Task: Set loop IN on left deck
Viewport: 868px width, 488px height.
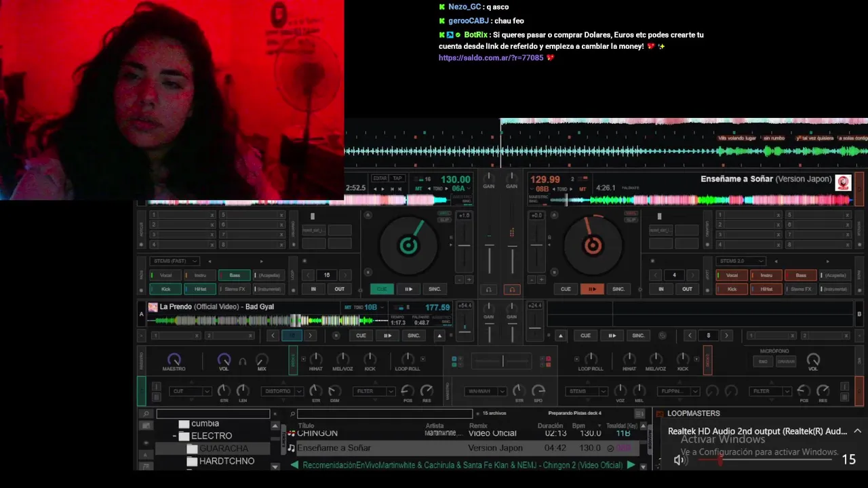Action: tap(313, 289)
